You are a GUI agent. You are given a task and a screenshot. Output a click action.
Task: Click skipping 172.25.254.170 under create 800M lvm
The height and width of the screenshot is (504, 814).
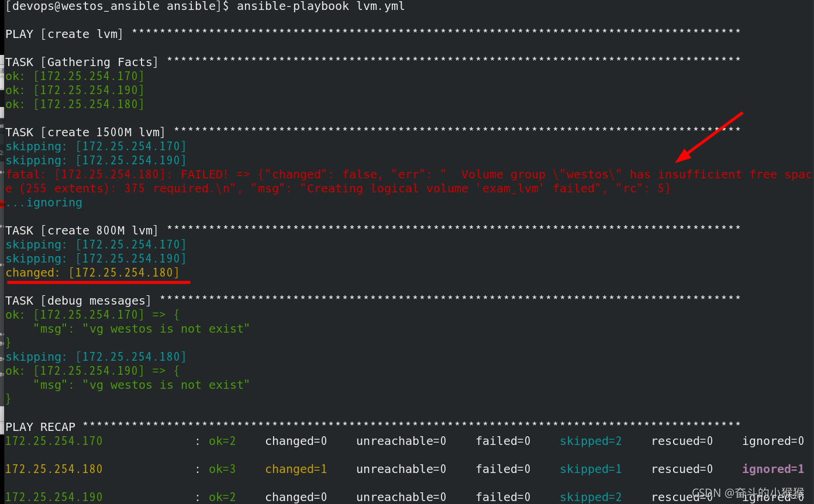pos(96,245)
